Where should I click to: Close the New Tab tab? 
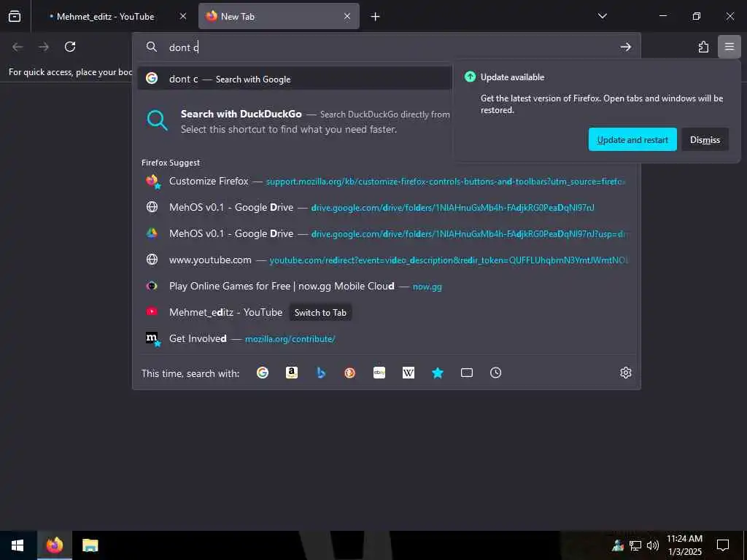click(x=347, y=17)
